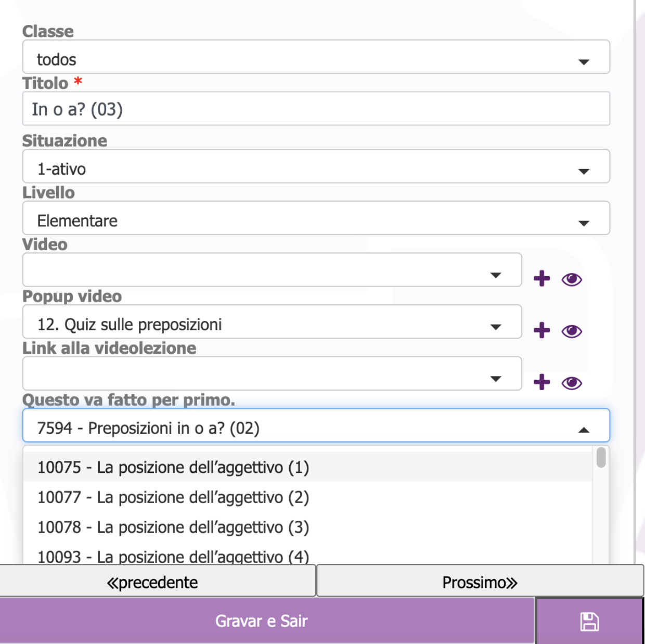The height and width of the screenshot is (644, 645).
Task: Choose 10077 - La posizione dell'aggettivo (2)
Action: (173, 497)
